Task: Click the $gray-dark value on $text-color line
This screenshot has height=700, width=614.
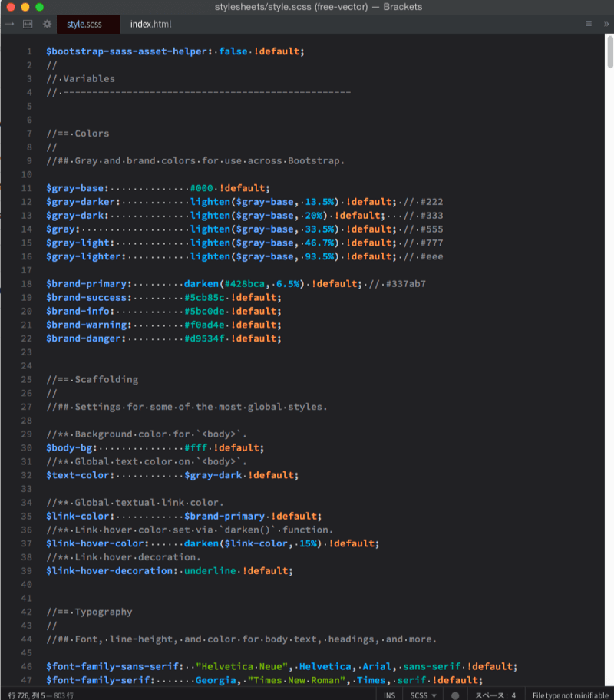Action: (213, 475)
